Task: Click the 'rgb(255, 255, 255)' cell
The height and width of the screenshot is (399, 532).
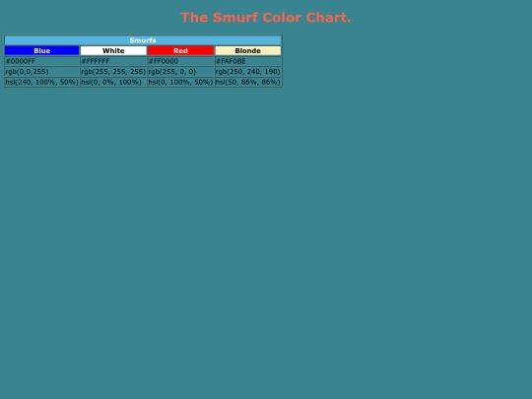Action: click(x=113, y=72)
